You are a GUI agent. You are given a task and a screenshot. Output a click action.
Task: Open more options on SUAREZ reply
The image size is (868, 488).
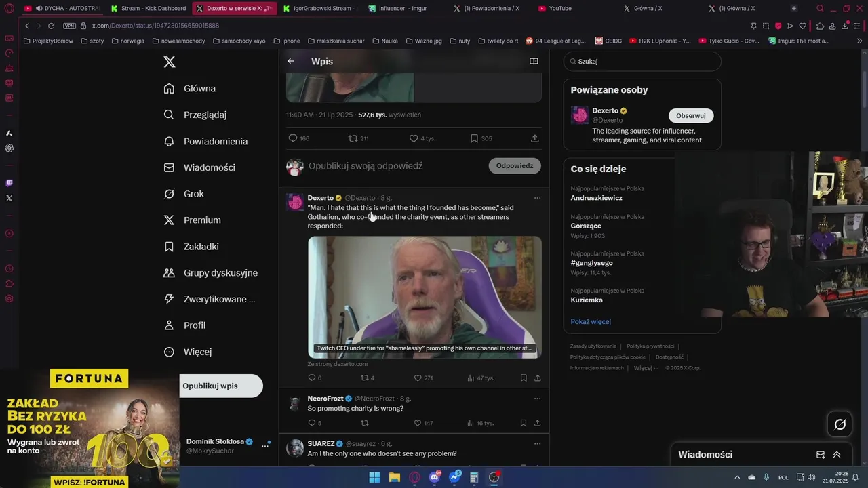tap(537, 444)
